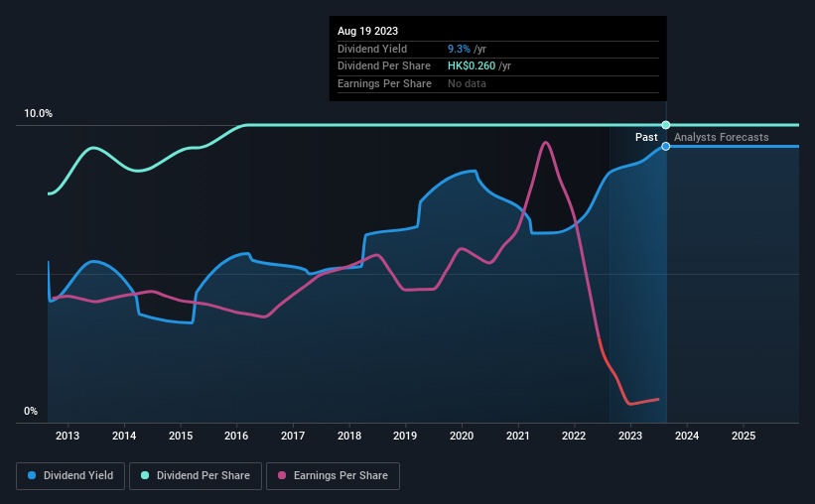Click the 0% y-axis label
815x504 pixels.
pos(31,412)
